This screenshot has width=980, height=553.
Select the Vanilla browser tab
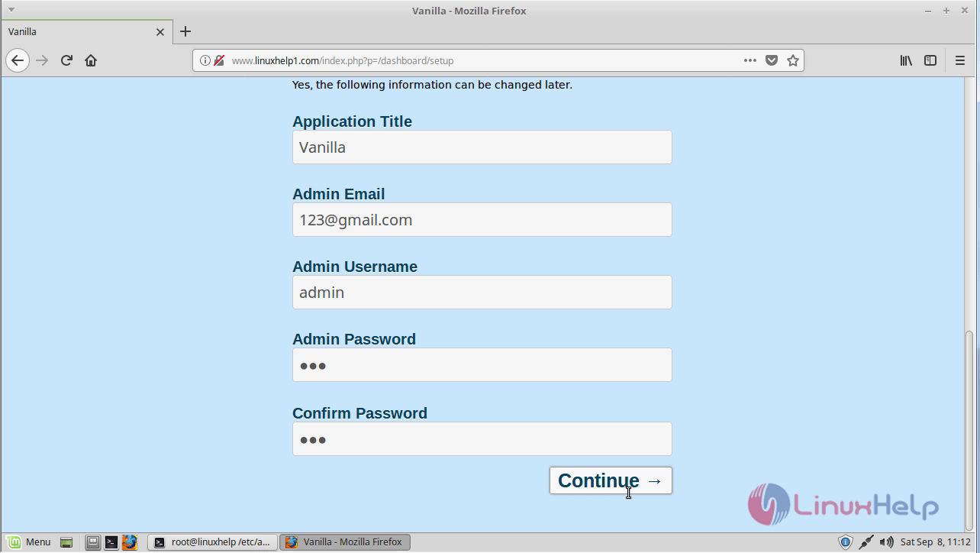[86, 32]
